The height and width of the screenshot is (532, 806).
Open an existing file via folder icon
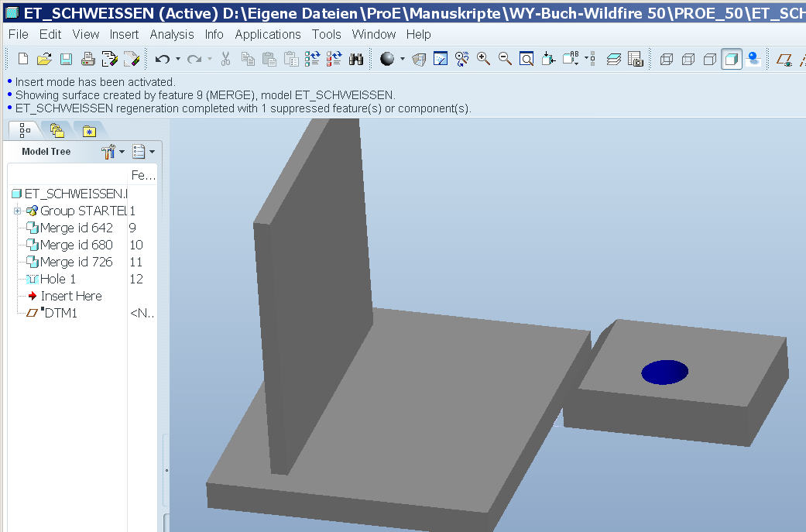click(44, 59)
